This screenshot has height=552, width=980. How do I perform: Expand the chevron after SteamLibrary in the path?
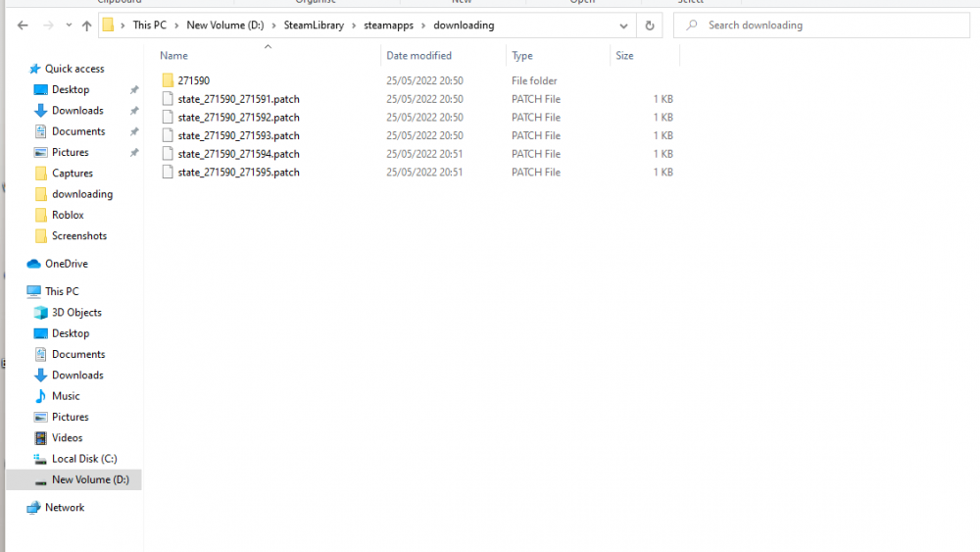(354, 25)
